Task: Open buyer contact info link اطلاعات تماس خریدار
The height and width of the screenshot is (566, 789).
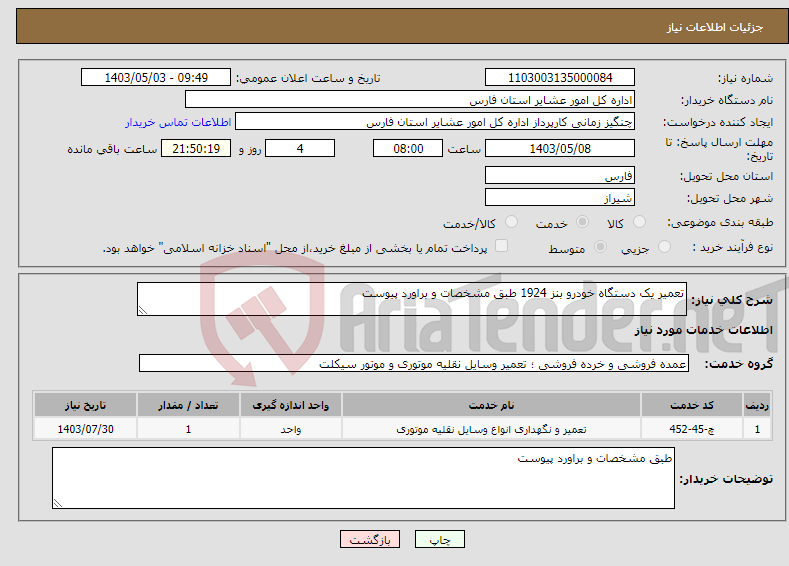Action: [x=178, y=122]
